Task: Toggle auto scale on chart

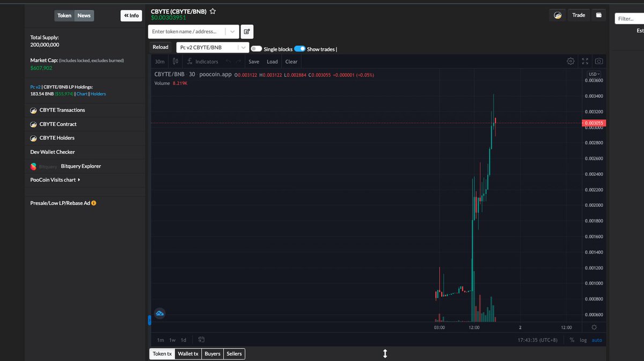Action: (597, 340)
